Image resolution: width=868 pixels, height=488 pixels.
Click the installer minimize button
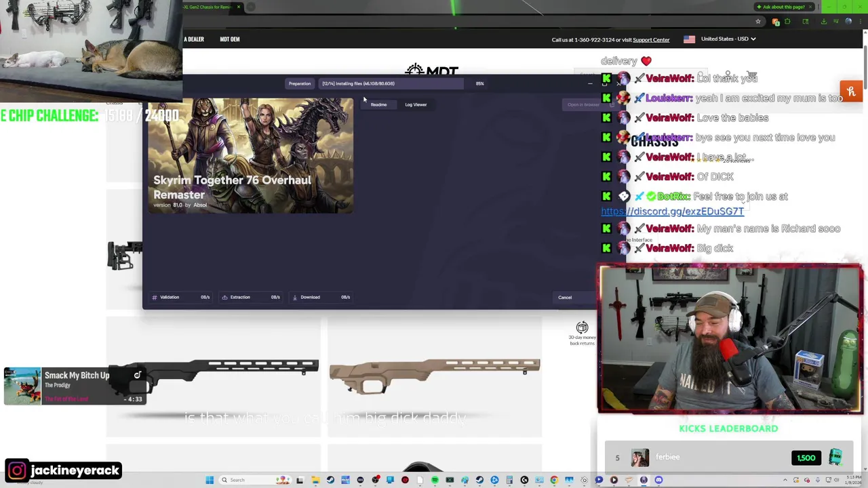click(x=590, y=83)
